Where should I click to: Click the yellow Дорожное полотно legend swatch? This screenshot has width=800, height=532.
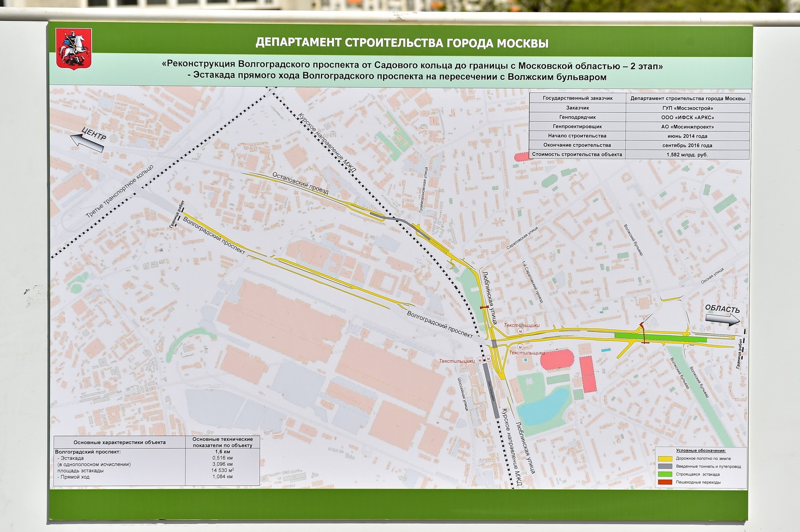coord(665,458)
